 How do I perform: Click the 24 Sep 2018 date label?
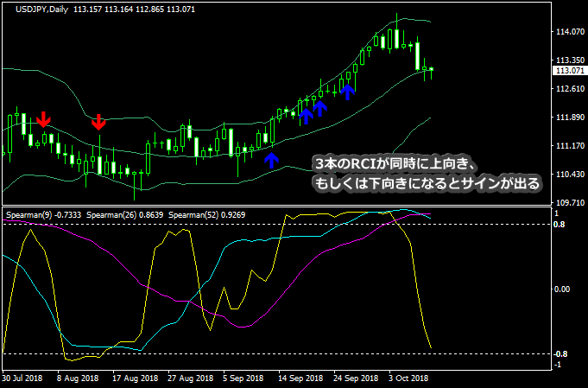pyautogui.click(x=356, y=378)
